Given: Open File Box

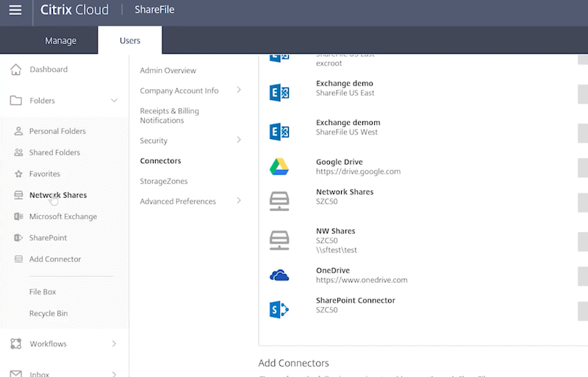Looking at the screenshot, I should 43,292.
